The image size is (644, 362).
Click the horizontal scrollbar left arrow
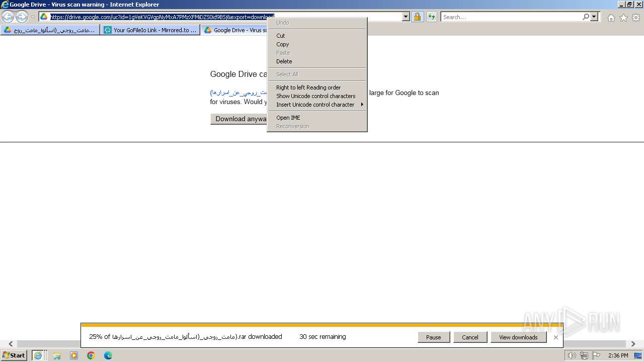11,344
